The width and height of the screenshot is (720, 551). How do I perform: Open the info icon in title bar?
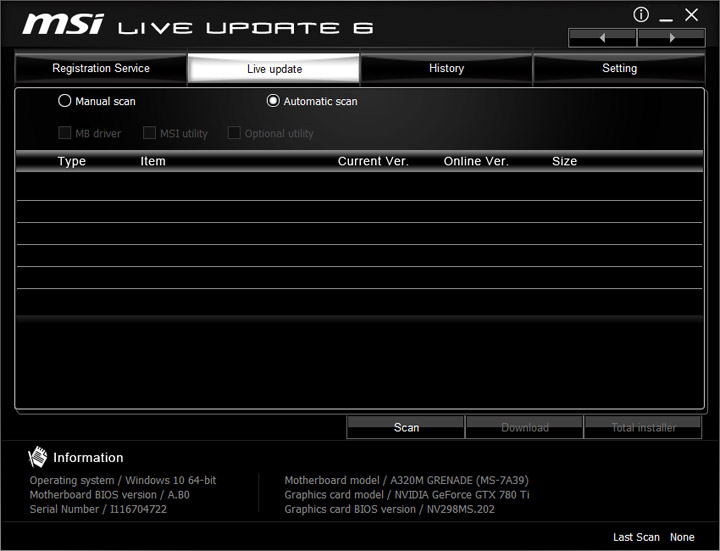(641, 15)
